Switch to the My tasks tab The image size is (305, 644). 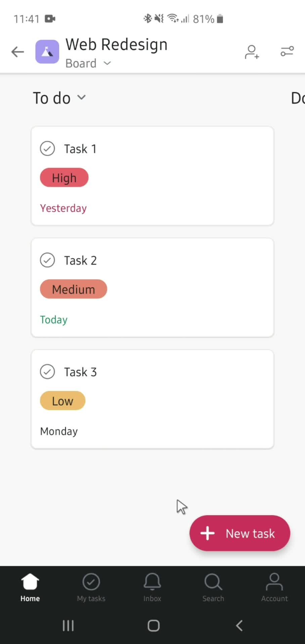(x=91, y=587)
